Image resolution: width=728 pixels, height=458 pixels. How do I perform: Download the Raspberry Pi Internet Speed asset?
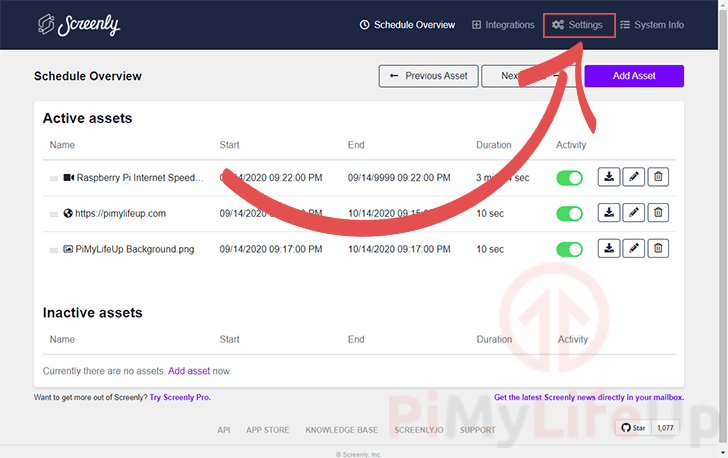[609, 177]
